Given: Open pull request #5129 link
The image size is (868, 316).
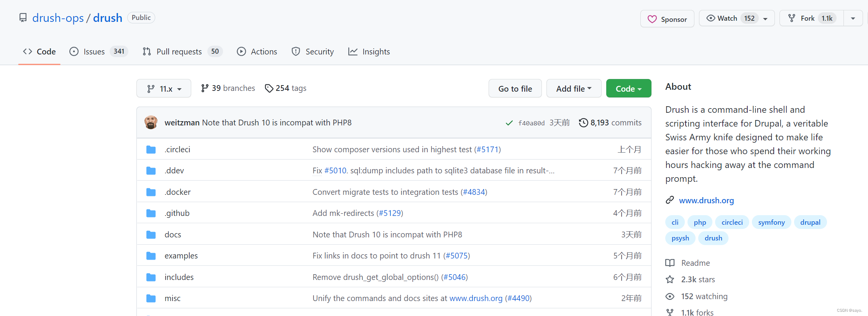Looking at the screenshot, I should coord(390,213).
